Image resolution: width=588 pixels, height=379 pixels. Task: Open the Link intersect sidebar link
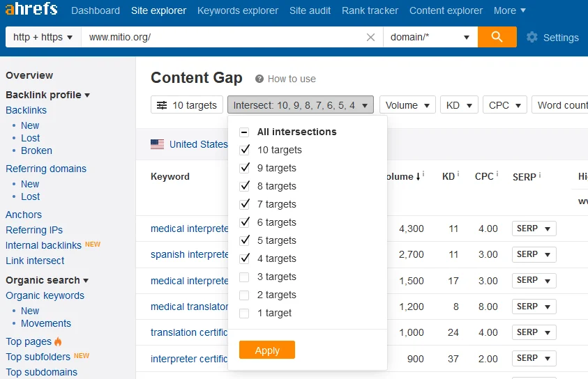click(35, 261)
